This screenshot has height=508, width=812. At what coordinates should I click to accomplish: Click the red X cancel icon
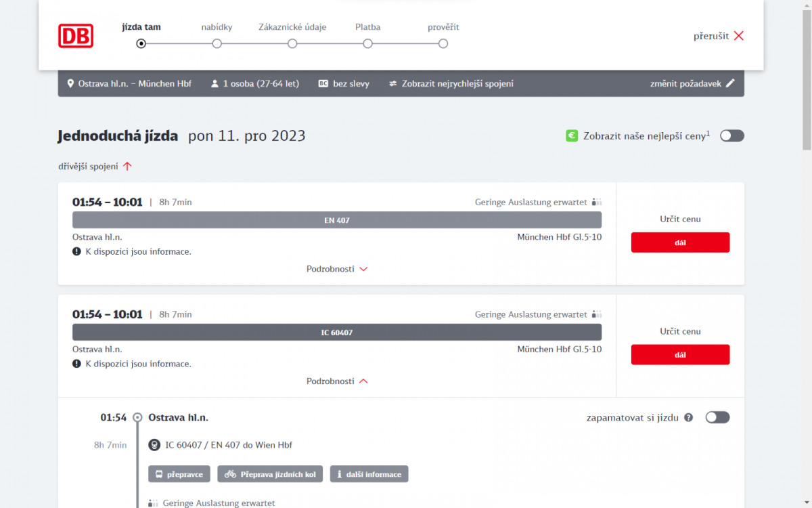click(x=738, y=36)
